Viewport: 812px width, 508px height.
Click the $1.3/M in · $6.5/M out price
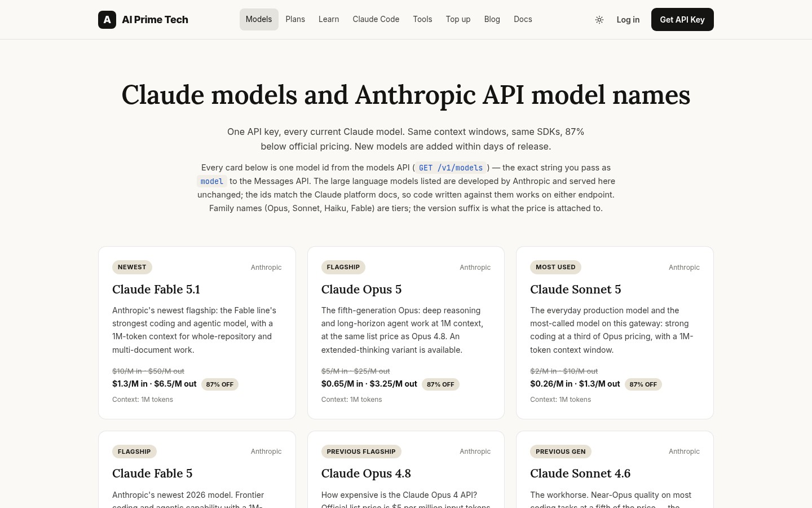(155, 384)
